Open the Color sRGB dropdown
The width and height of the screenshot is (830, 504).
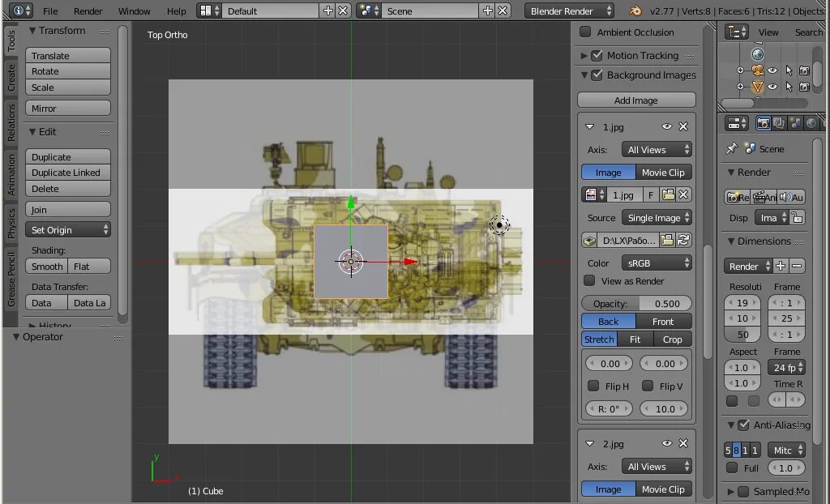(x=657, y=263)
